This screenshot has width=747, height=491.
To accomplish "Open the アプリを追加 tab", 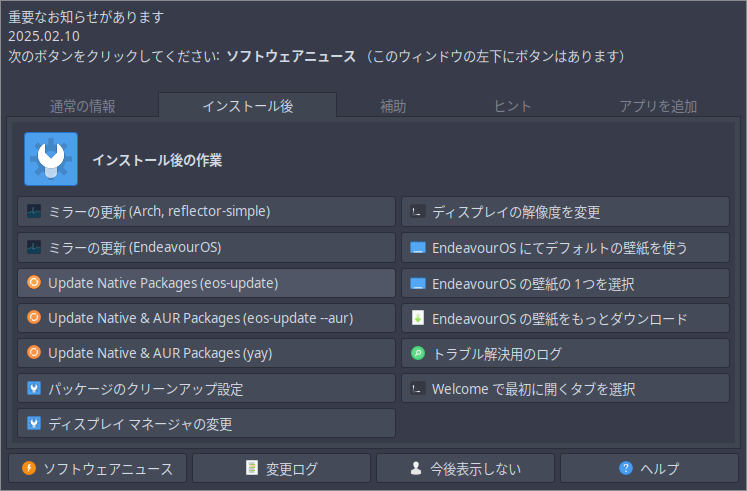I will coord(658,106).
